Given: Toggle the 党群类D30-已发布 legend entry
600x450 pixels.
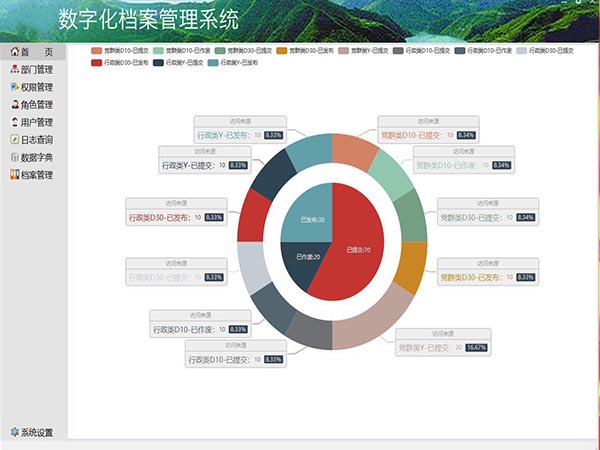Looking at the screenshot, I should point(311,49).
